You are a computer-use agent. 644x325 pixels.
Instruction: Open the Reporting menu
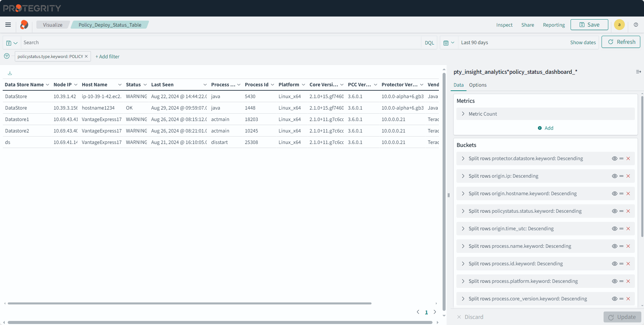[x=553, y=25]
